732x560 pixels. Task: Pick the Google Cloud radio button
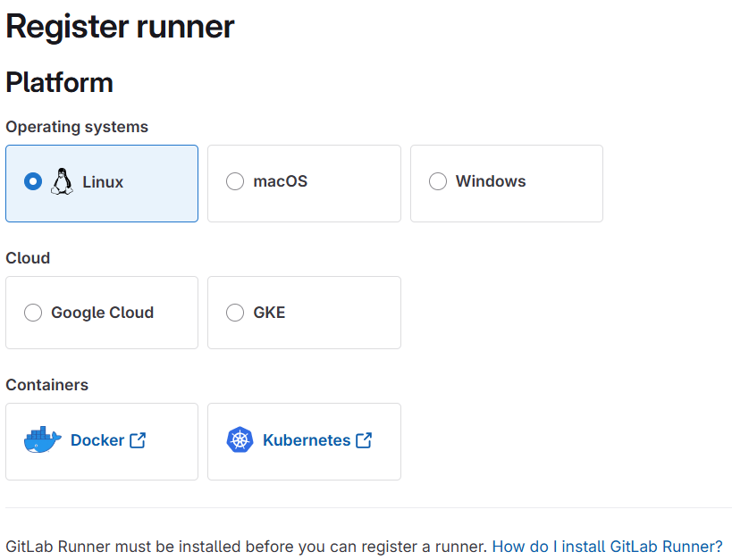tap(33, 313)
